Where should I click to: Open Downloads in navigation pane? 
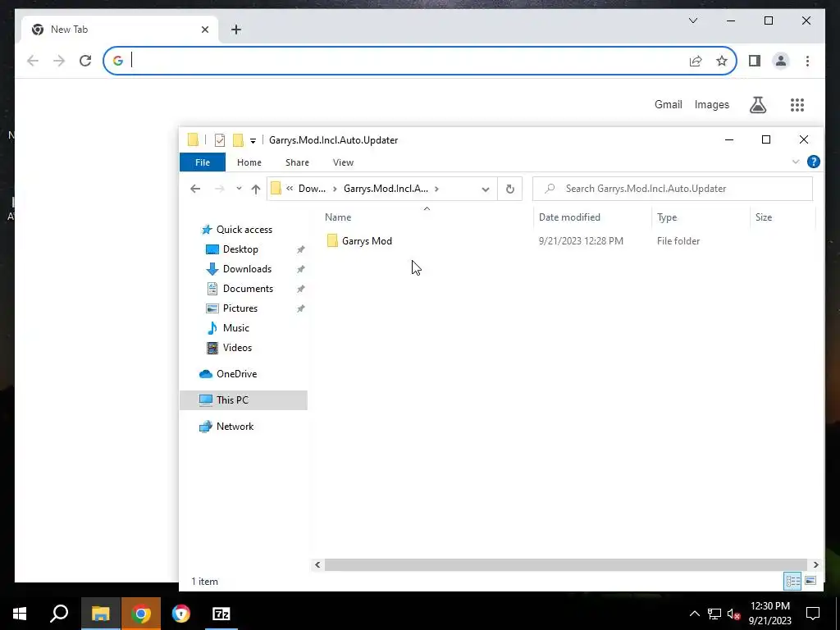click(247, 269)
